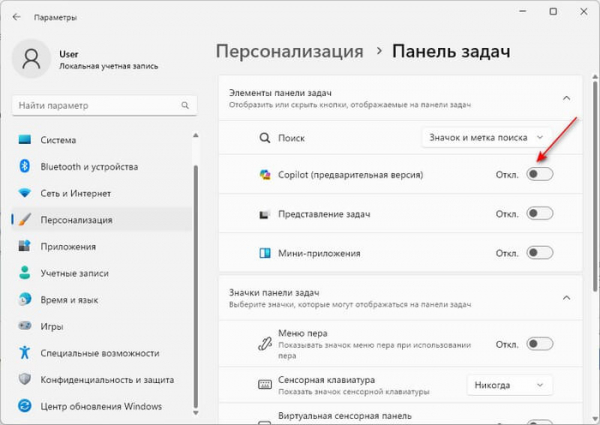The height and width of the screenshot is (425, 600).
Task: Click the search magnifier in Найти параметр
Action: pos(185,105)
